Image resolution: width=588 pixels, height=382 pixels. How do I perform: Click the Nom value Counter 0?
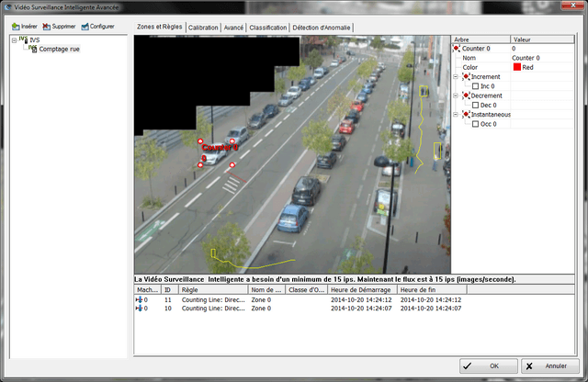526,58
